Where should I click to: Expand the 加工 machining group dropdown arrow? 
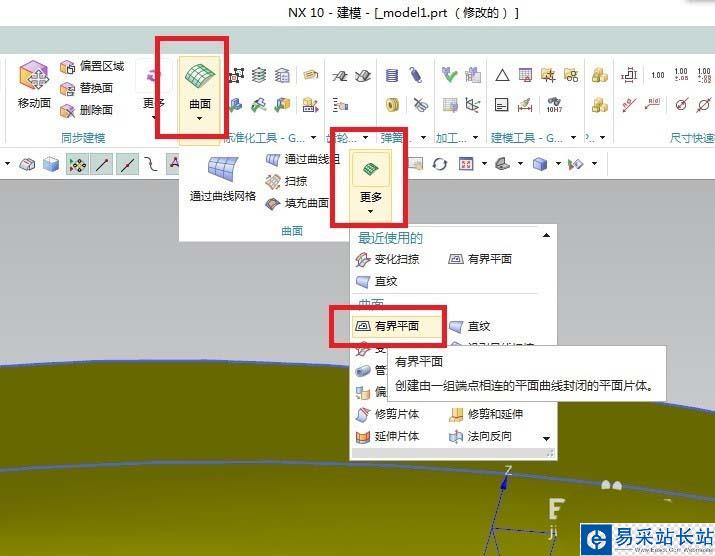tap(476, 137)
